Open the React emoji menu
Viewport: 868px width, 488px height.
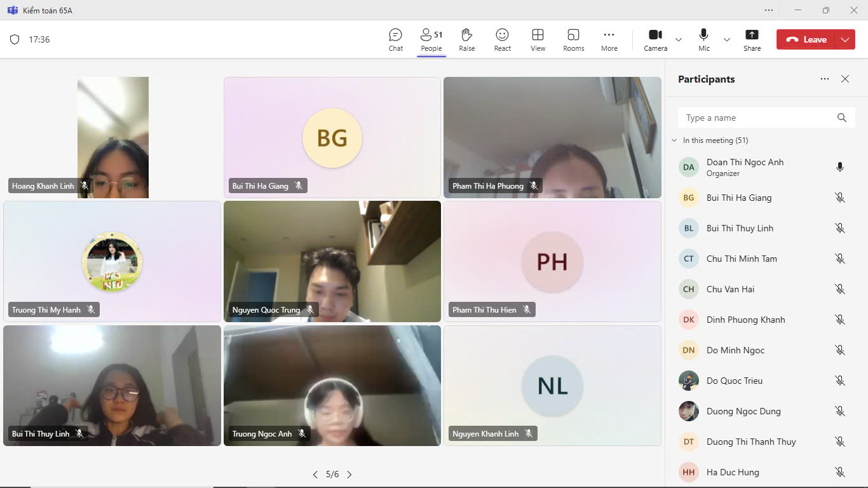[502, 39]
